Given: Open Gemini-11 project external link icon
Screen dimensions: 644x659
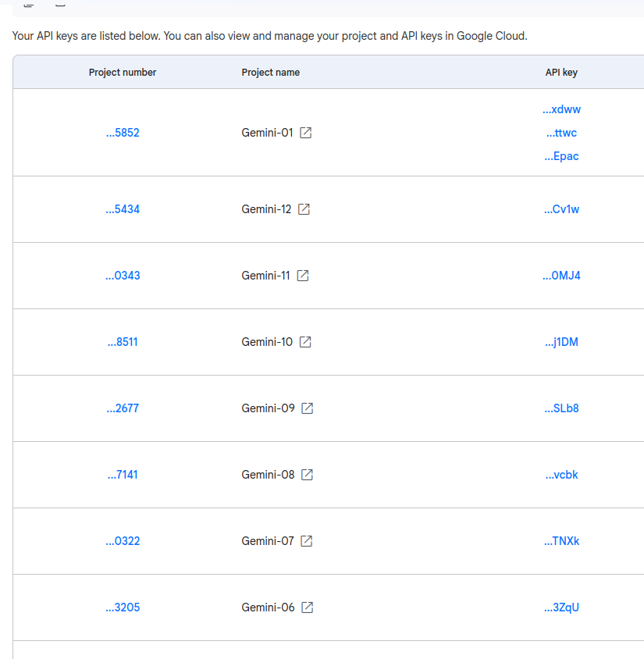Looking at the screenshot, I should pos(302,276).
